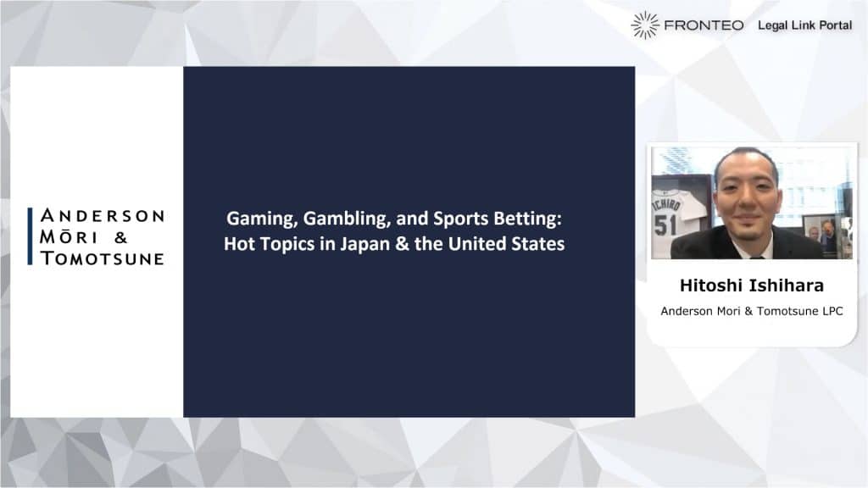This screenshot has height=488, width=868.
Task: Click the Legal Link Portal label
Action: click(x=805, y=25)
